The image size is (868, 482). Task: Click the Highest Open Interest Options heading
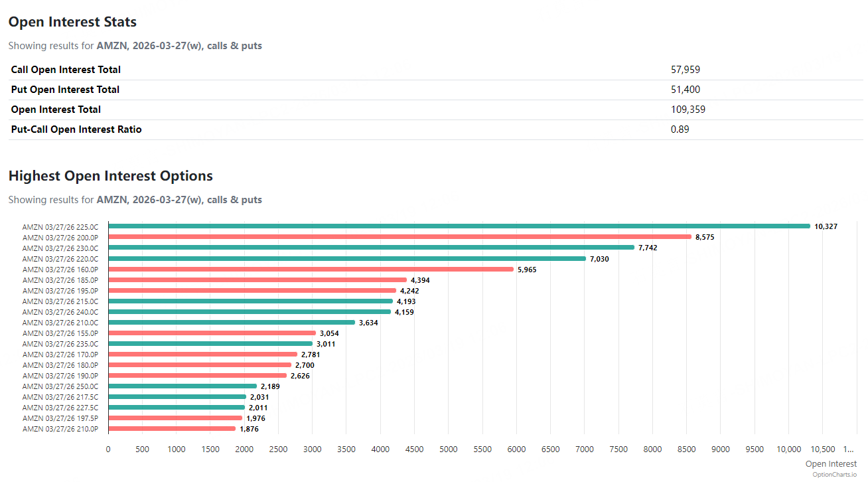tap(110, 176)
